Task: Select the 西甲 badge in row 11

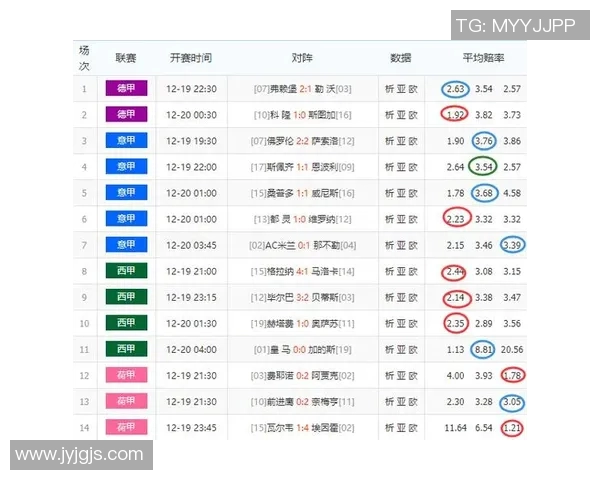Action: pos(126,349)
